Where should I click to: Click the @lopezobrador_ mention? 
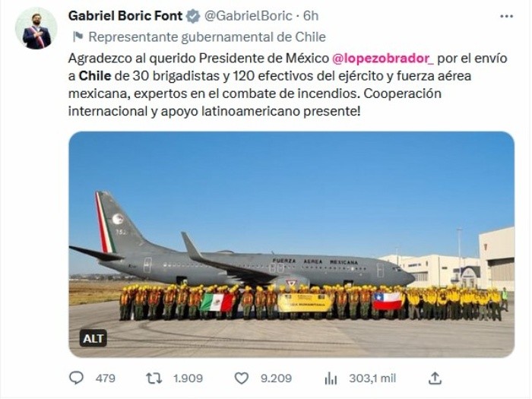point(383,59)
